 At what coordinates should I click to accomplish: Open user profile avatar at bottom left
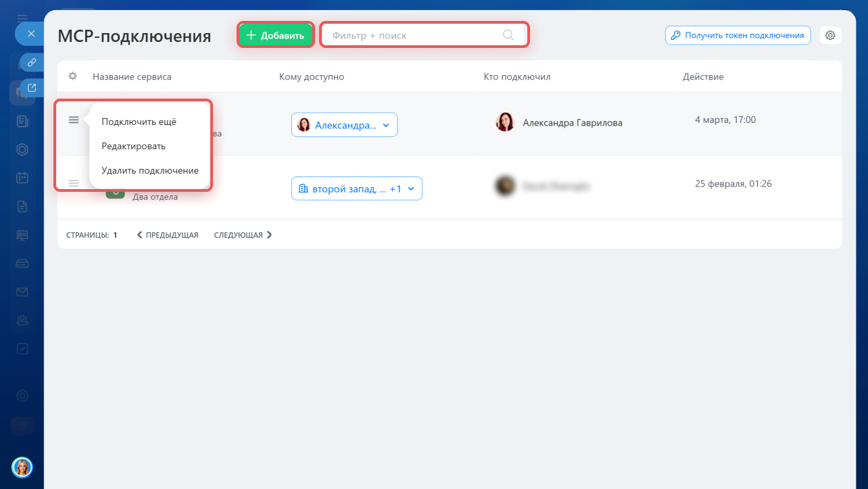click(22, 467)
